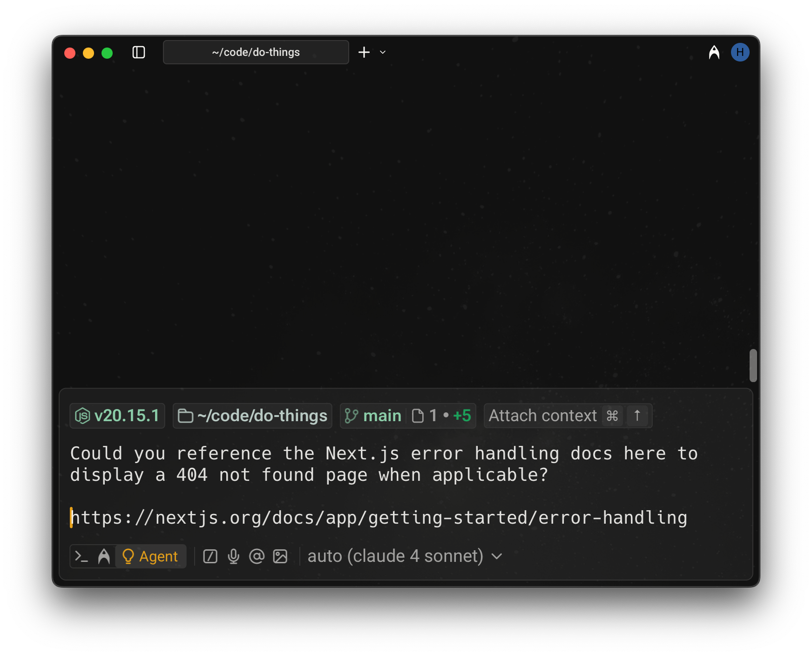Expand new tab options chevron
This screenshot has width=812, height=656.
point(383,52)
